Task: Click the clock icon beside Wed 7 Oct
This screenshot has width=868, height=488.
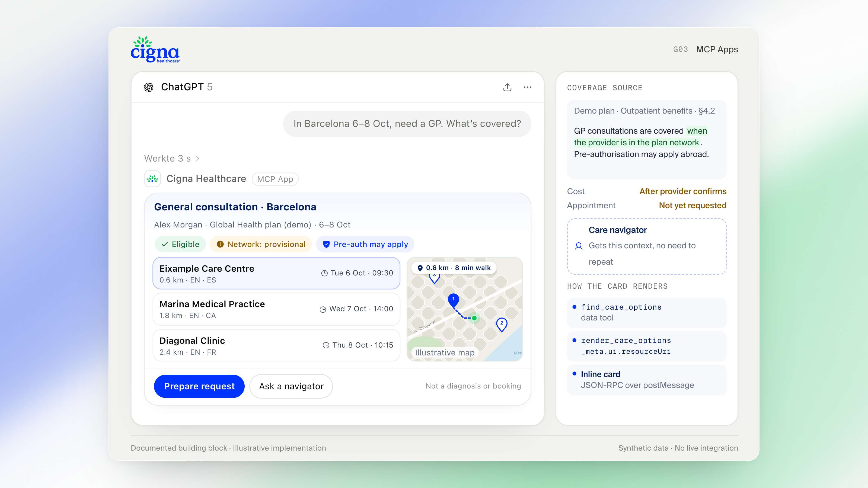Action: point(323,309)
